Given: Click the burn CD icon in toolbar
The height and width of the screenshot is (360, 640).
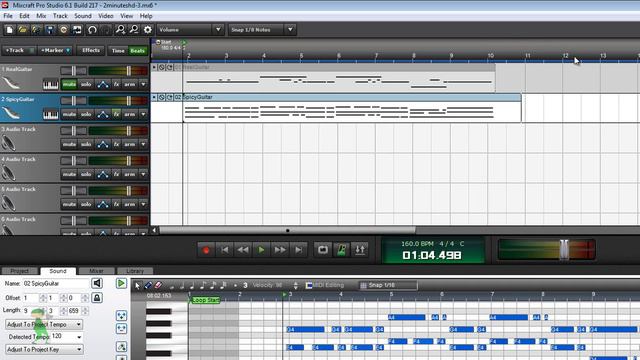Looking at the screenshot, I should click(63, 30).
